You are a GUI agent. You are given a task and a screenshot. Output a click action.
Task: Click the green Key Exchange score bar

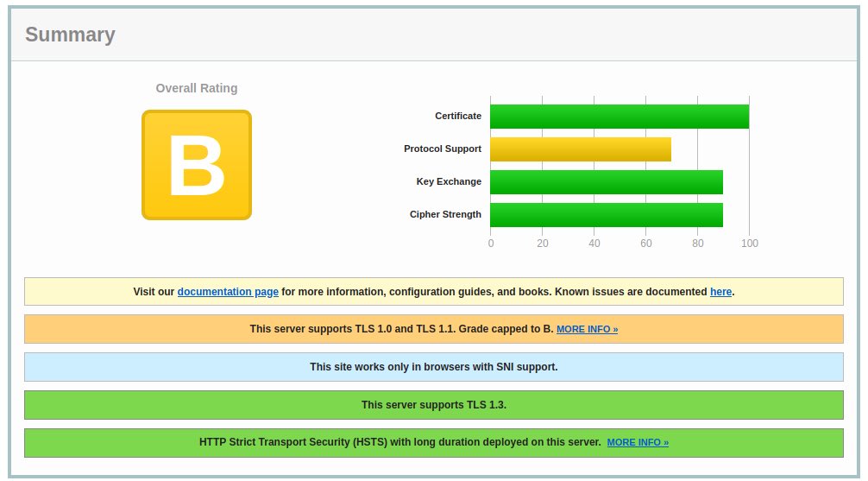coord(607,181)
